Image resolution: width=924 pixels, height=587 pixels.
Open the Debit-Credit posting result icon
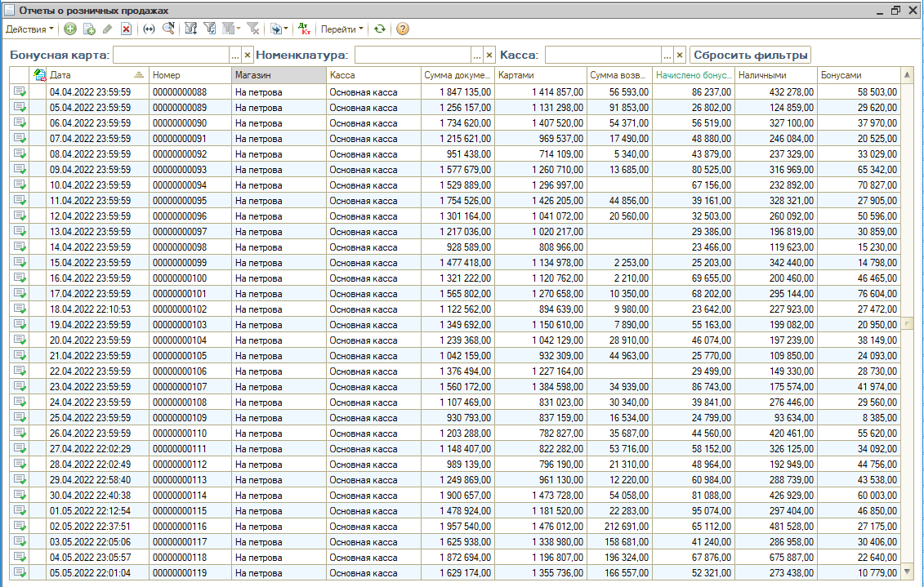304,29
